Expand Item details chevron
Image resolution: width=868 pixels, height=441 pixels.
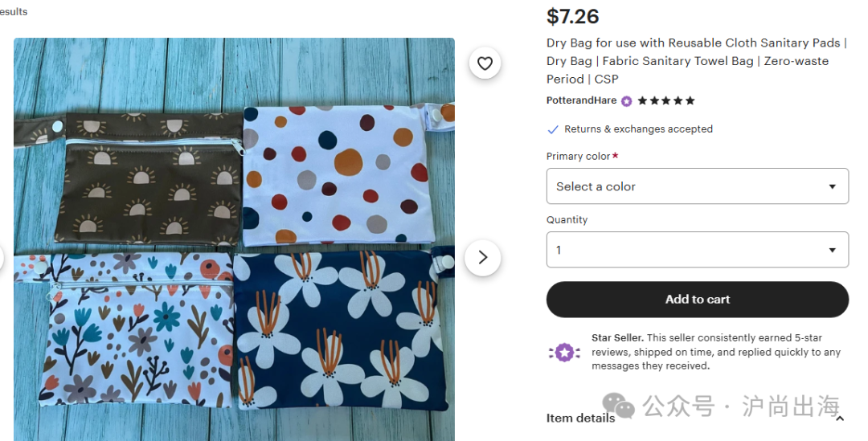(840, 419)
